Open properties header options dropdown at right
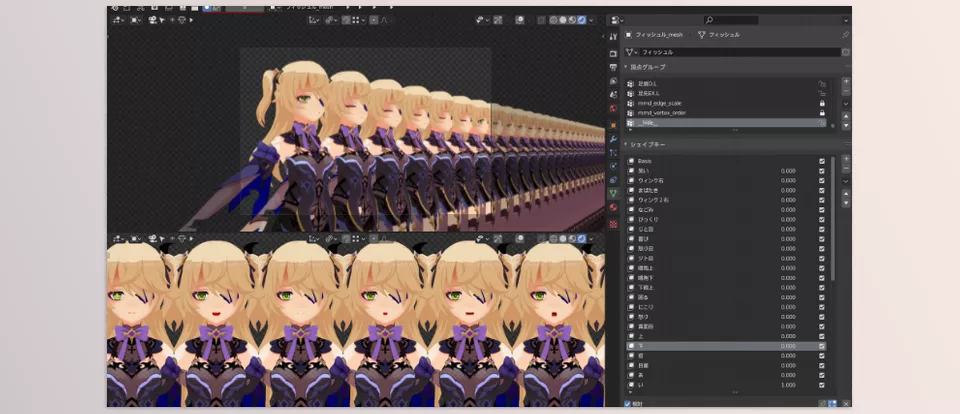 click(x=846, y=20)
